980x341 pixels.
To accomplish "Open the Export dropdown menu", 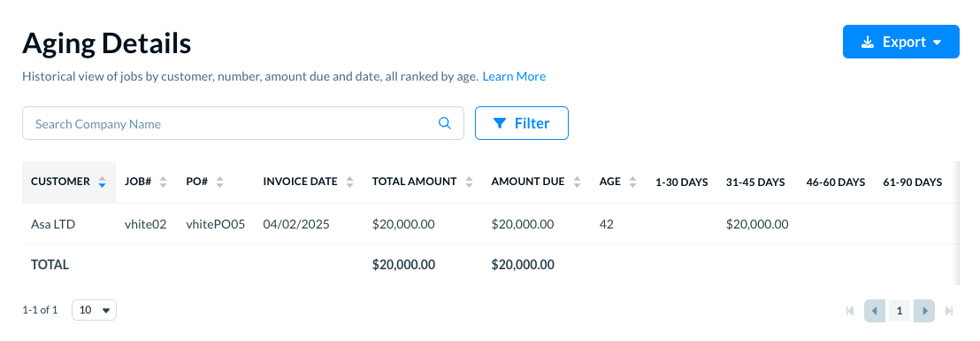I will 900,42.
